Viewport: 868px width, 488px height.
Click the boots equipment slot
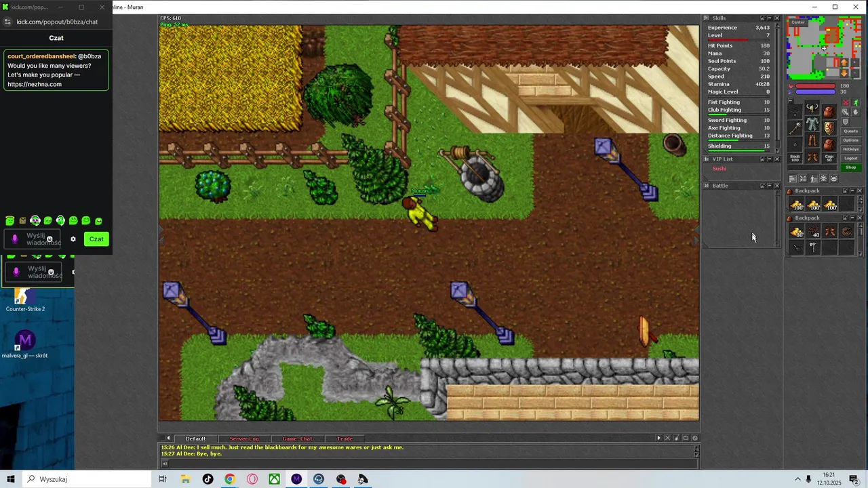tap(812, 156)
